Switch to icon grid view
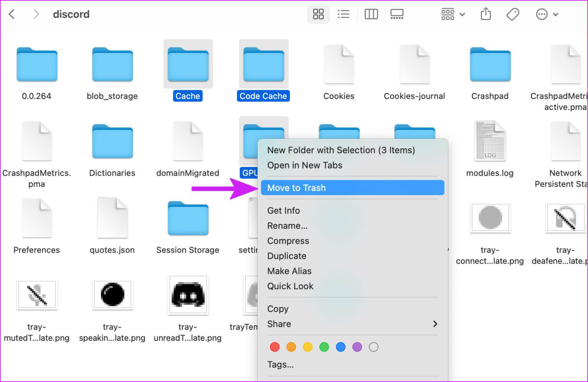Viewport: 588px width, 382px height. pyautogui.click(x=318, y=14)
